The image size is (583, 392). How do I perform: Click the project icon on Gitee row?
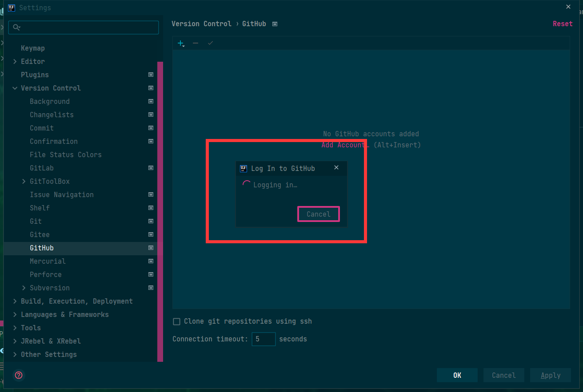tap(151, 234)
